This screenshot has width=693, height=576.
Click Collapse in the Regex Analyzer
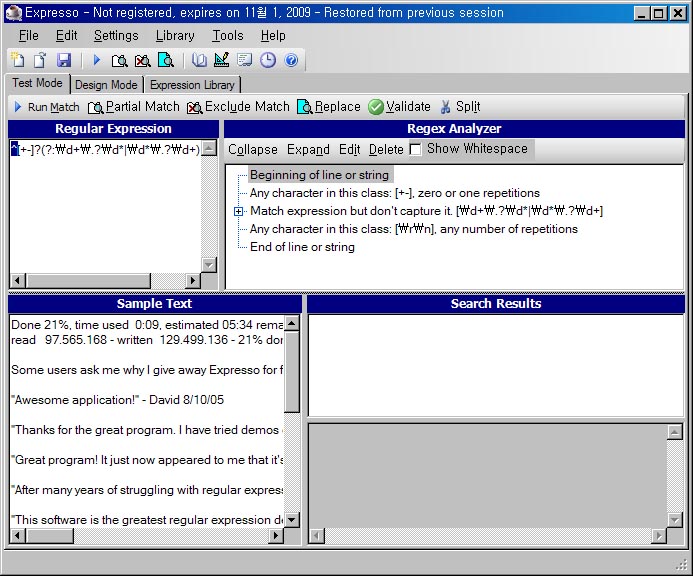253,149
